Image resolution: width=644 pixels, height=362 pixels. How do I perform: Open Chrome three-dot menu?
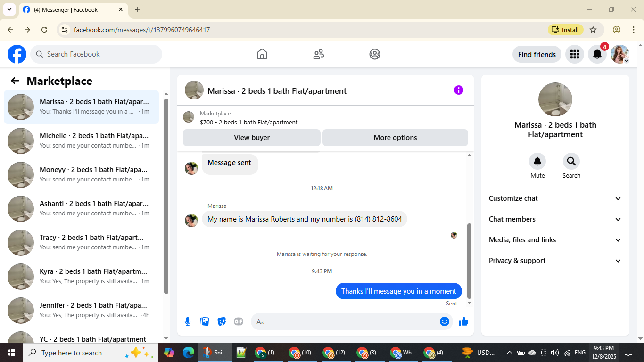point(633,30)
